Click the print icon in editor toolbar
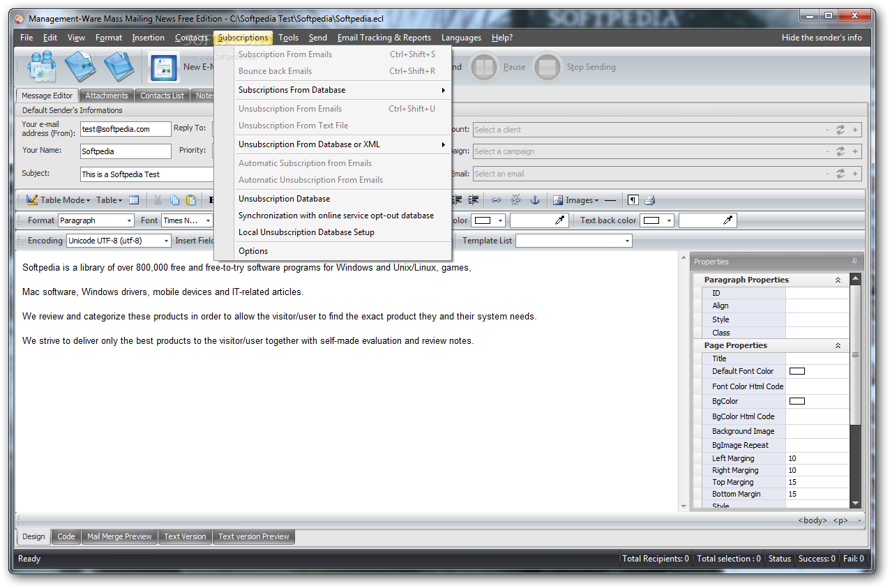 click(650, 199)
